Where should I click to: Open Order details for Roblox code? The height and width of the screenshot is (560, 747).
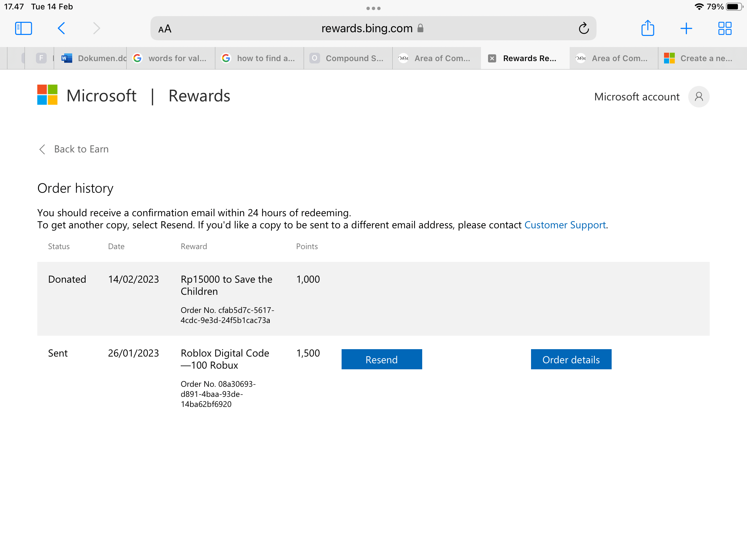tap(571, 359)
